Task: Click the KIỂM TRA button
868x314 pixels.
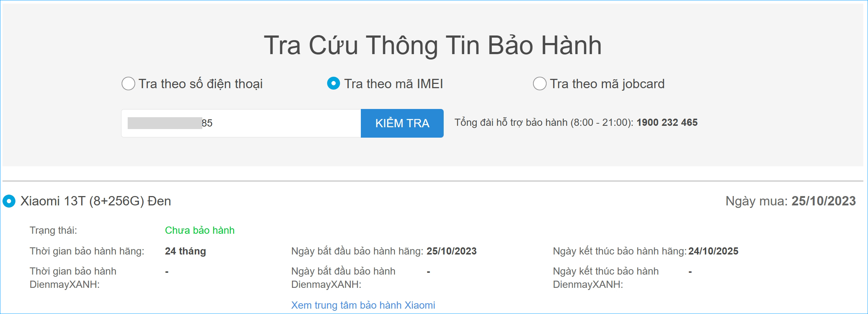Action: 402,123
